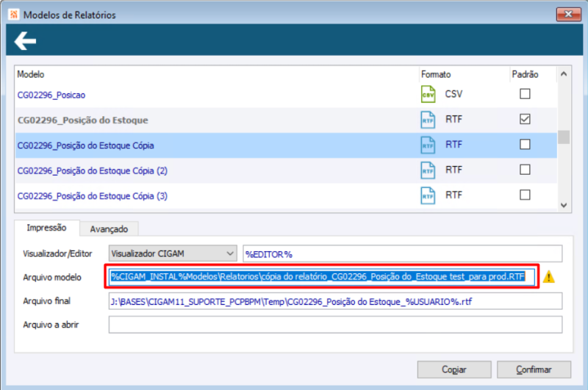Click the Copiar button
This screenshot has height=390, width=588.
click(x=454, y=369)
